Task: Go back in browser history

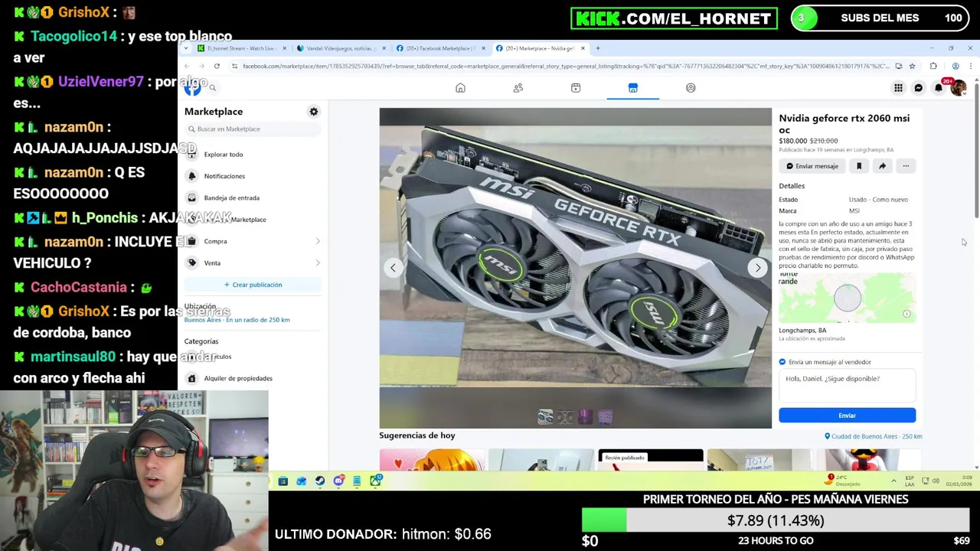Action: (x=187, y=67)
